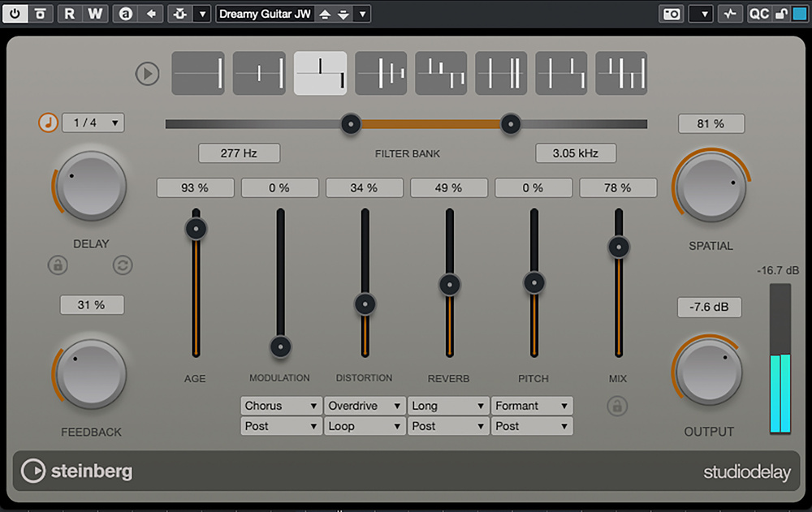Click the circular arrows icon under Delay
This screenshot has height=512, width=812.
tap(123, 265)
